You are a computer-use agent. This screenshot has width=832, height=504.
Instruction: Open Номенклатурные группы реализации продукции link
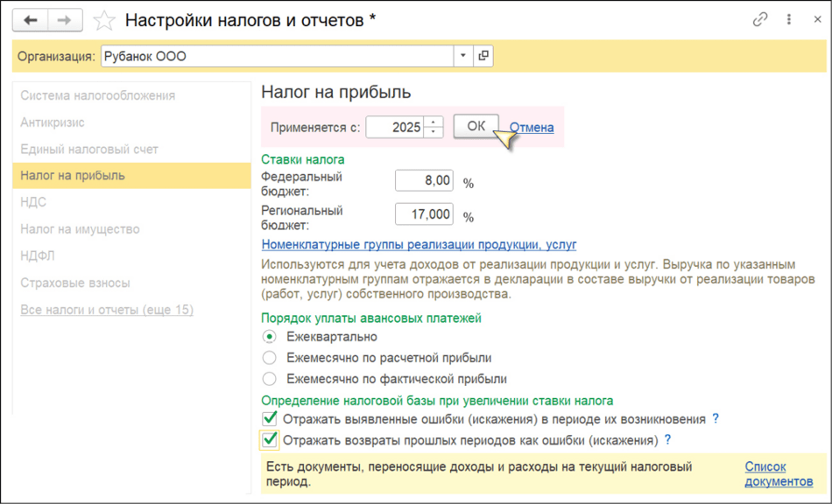click(x=420, y=244)
